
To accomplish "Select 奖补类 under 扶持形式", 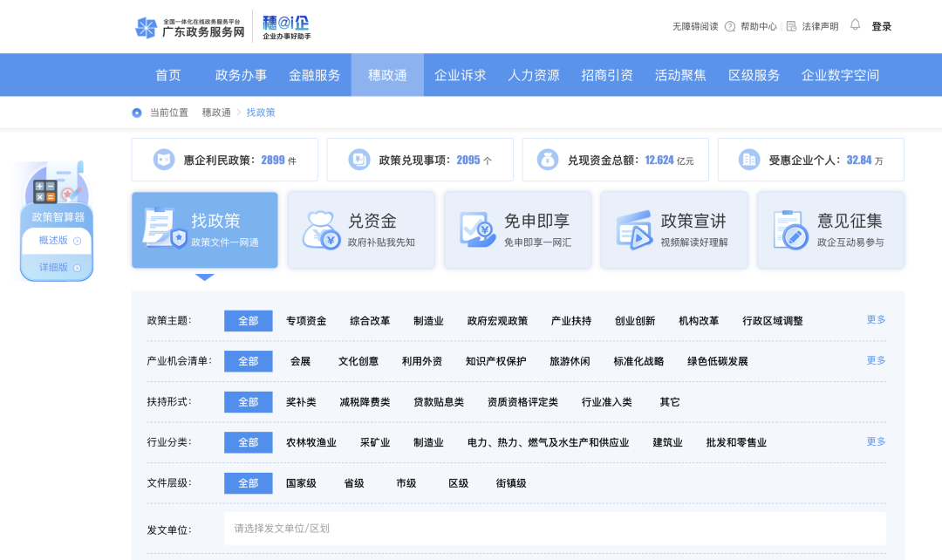I will [301, 402].
